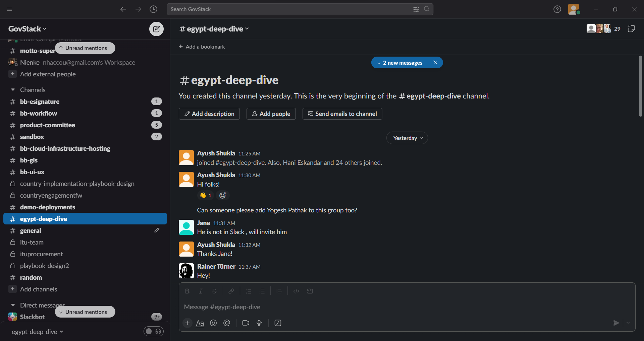Open the help question mark icon
644x341 pixels.
pyautogui.click(x=557, y=9)
